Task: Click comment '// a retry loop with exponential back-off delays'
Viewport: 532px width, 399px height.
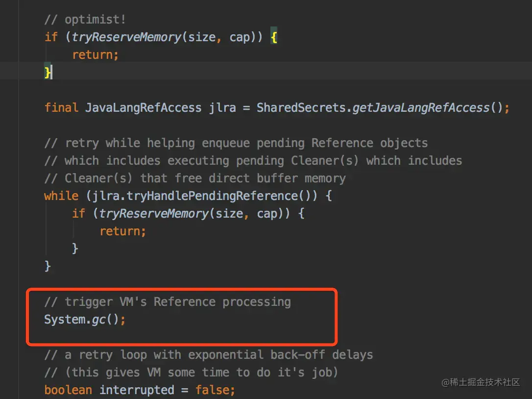Action: coord(208,355)
